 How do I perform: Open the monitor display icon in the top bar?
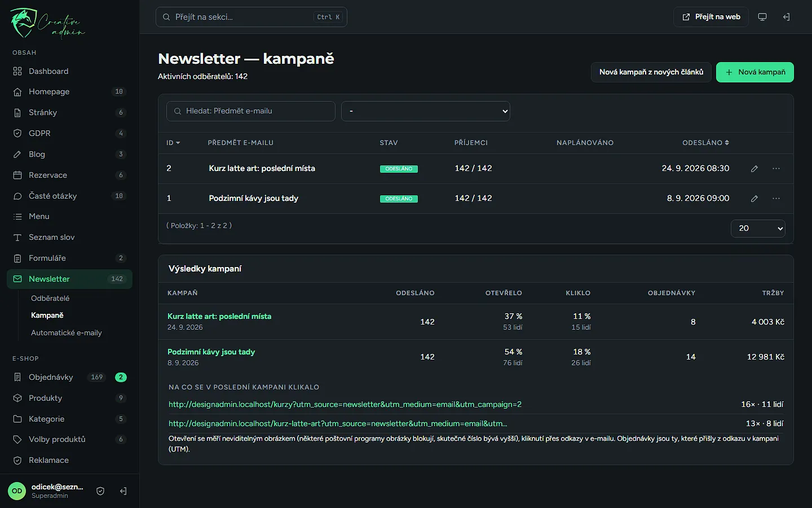762,17
